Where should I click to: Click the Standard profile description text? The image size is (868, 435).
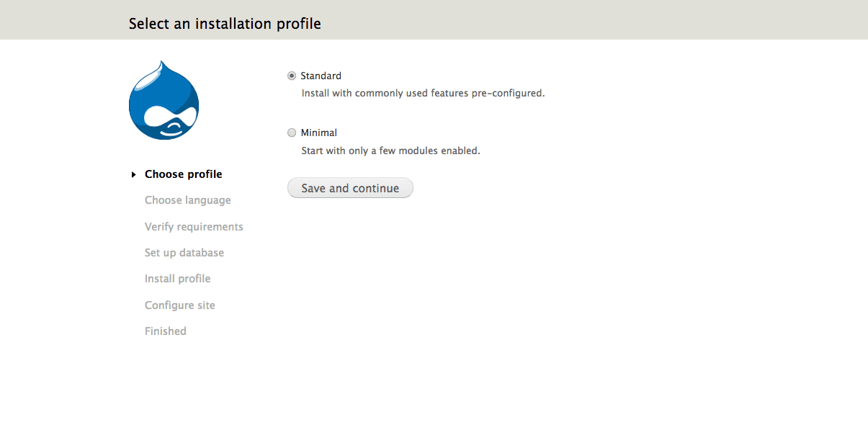click(x=423, y=93)
